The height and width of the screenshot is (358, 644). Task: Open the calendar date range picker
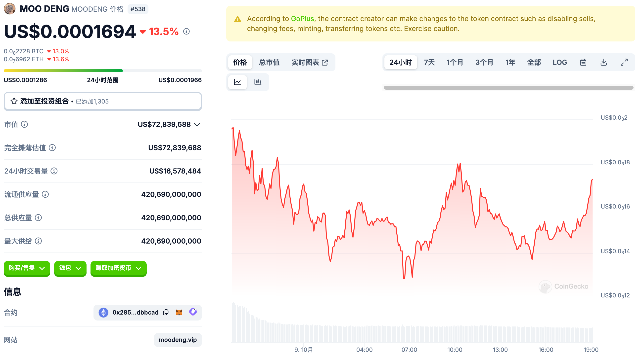click(x=583, y=62)
